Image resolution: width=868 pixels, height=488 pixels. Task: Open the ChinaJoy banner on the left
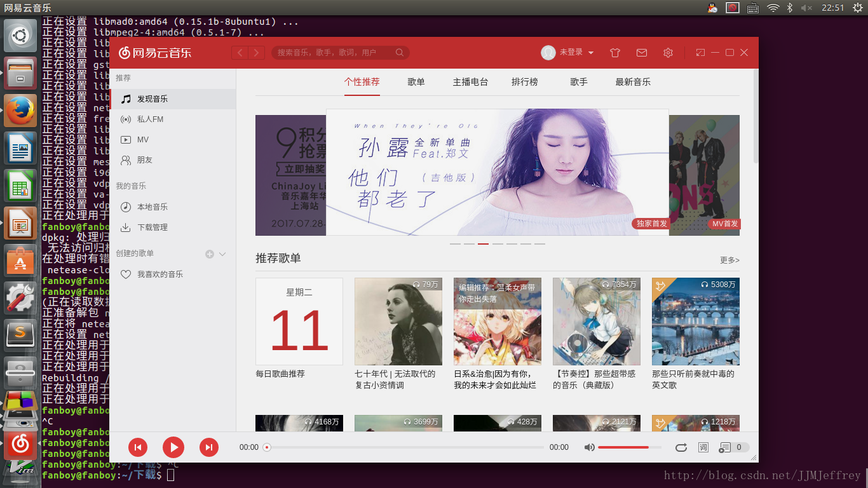point(291,175)
